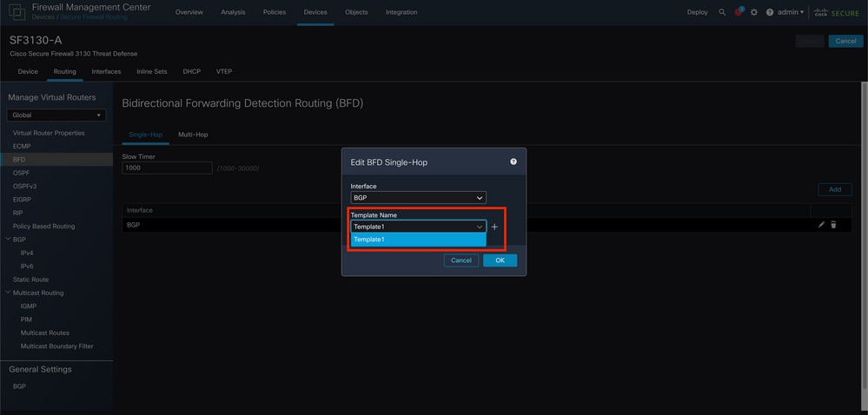Click the Secure Firewall Routing breadcrumb link

coord(94,17)
